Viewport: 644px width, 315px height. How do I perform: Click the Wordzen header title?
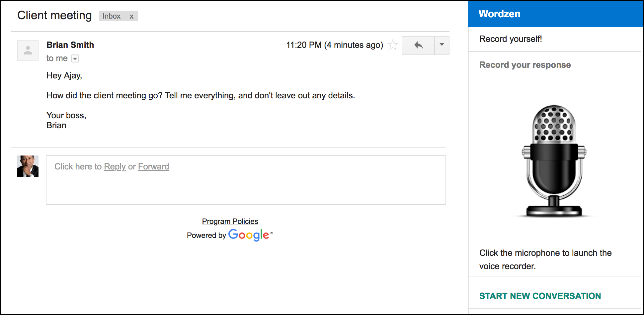[x=499, y=14]
